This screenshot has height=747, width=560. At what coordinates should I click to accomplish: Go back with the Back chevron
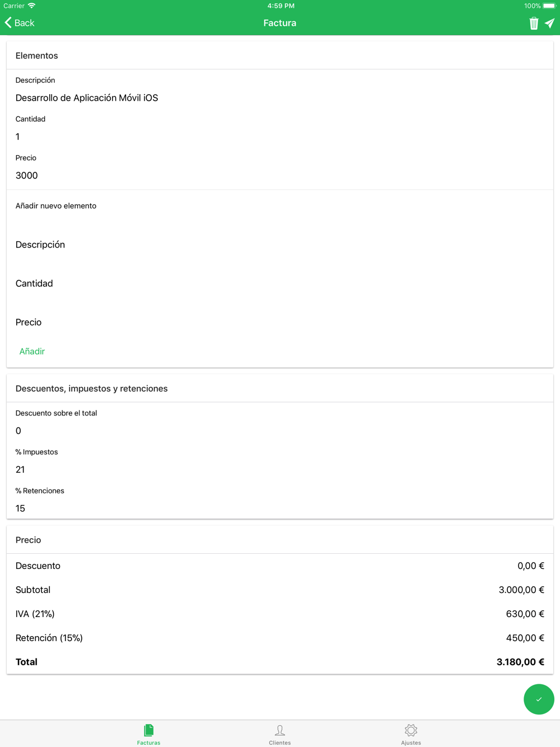(20, 23)
